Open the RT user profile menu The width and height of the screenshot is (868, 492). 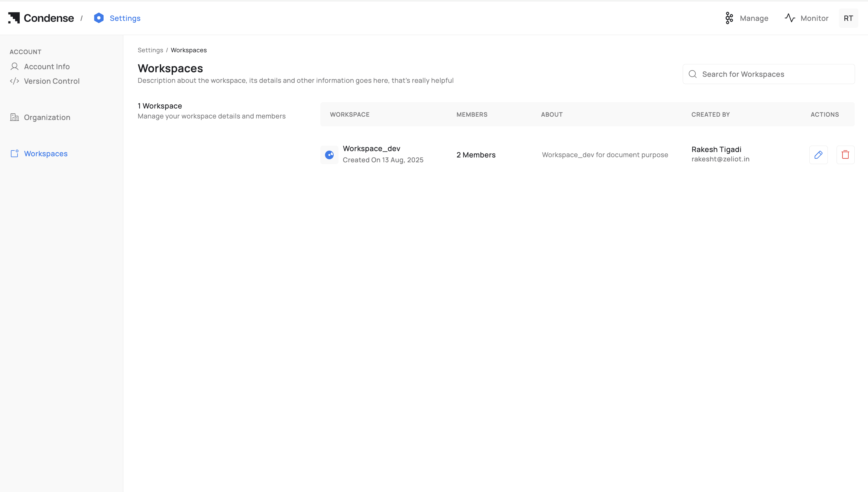(848, 18)
